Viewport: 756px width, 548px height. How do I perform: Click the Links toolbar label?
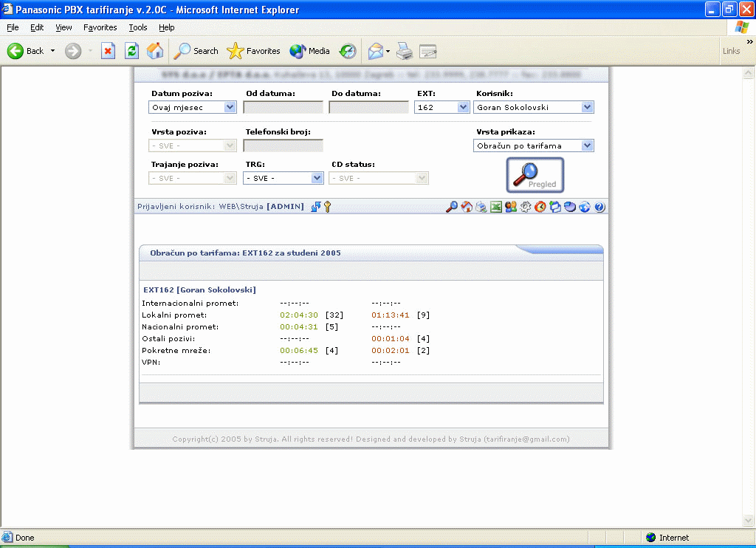click(x=731, y=51)
